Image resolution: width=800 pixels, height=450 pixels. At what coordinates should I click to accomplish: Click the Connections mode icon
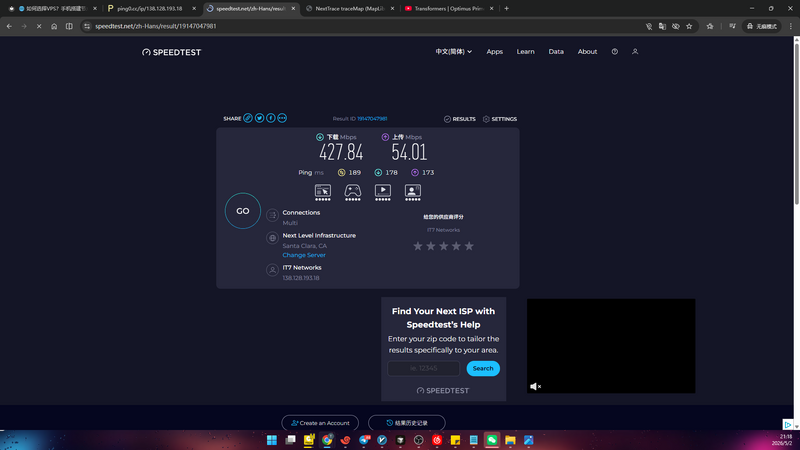[x=272, y=215]
